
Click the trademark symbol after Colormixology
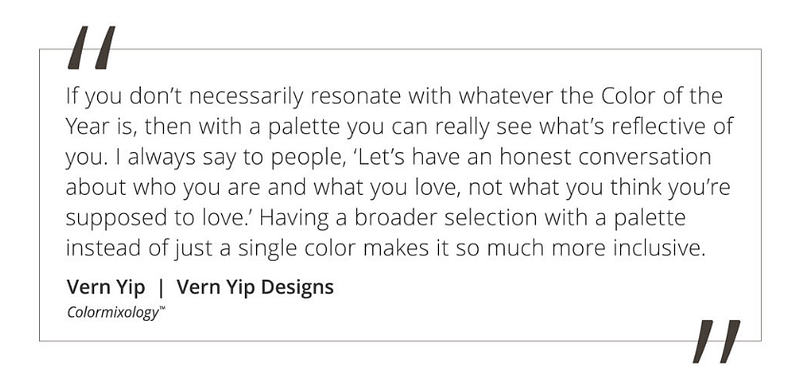[x=162, y=308]
